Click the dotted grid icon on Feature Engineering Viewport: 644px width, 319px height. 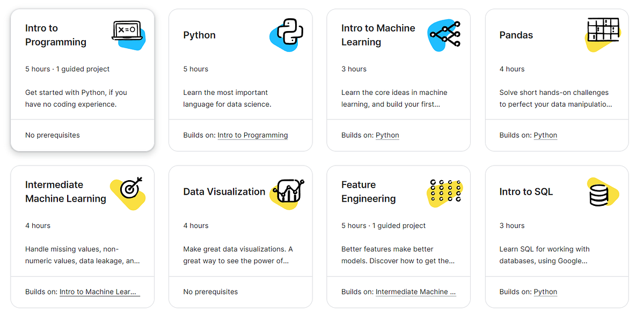click(446, 190)
